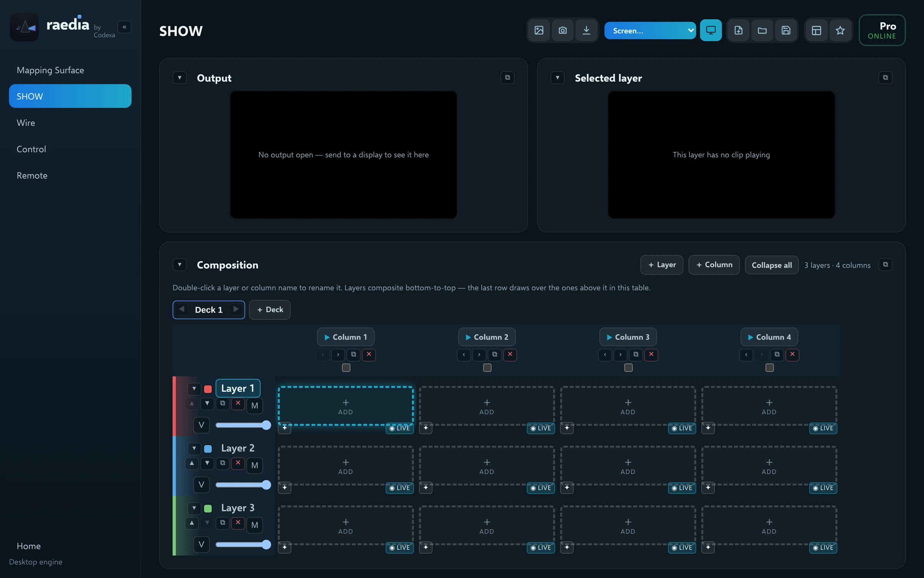Click Layer 1 opacity slider
The width and height of the screenshot is (924, 578).
[x=243, y=425]
